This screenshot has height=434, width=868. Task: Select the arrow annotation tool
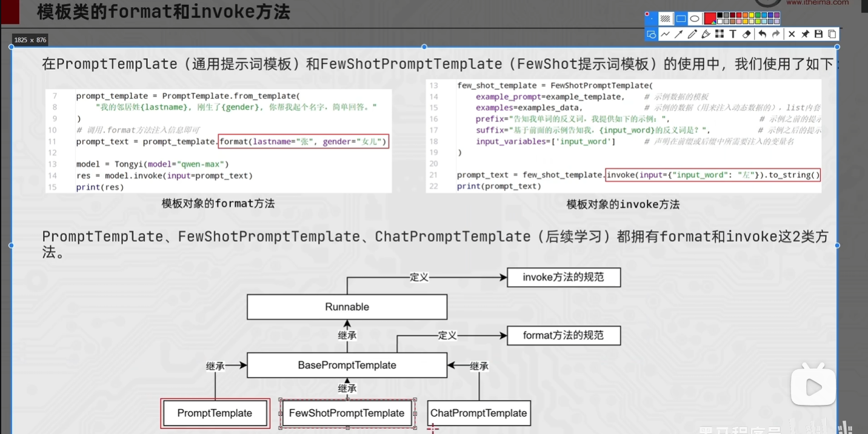679,34
